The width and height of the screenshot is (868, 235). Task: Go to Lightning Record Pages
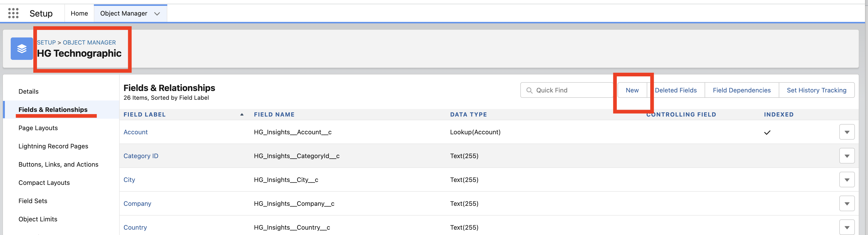tap(53, 146)
